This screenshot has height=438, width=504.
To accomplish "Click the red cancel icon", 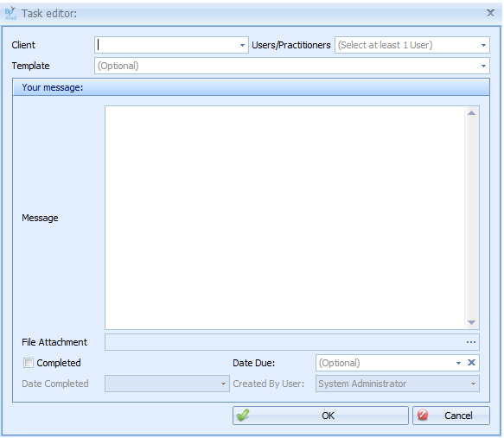I will 423,415.
